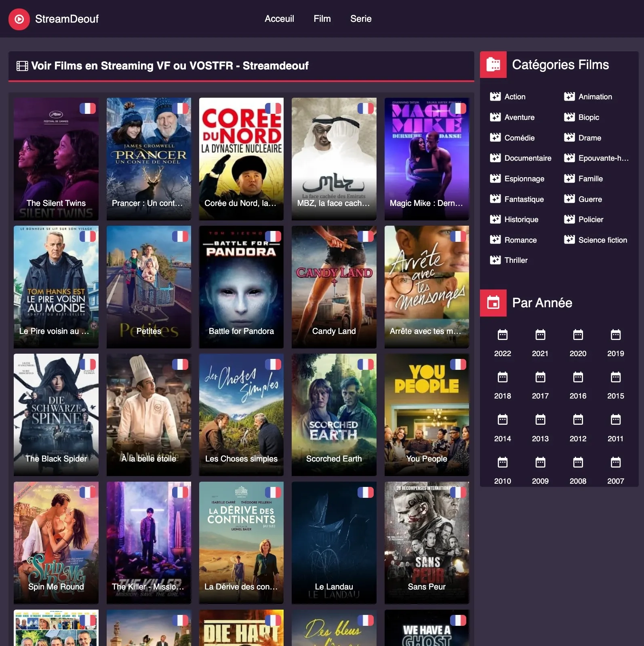This screenshot has height=646, width=644.
Task: Open the Arrête avec tes mensonges poster
Action: 427,287
